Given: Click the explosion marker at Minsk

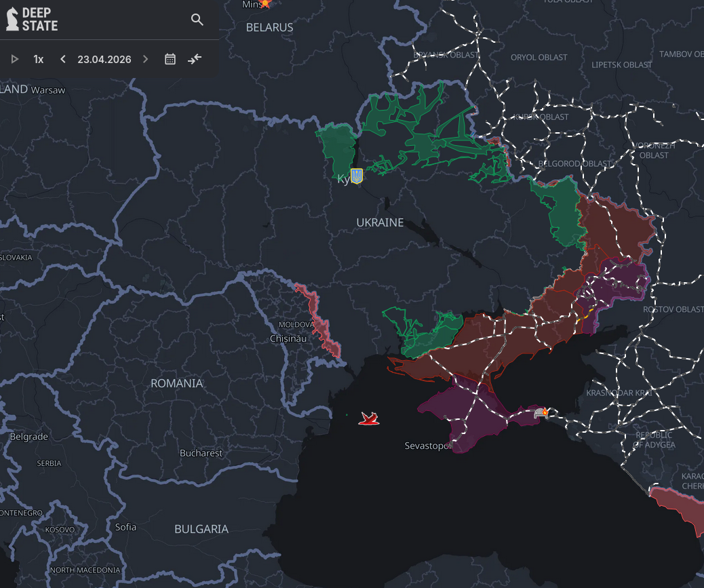Looking at the screenshot, I should [x=265, y=4].
